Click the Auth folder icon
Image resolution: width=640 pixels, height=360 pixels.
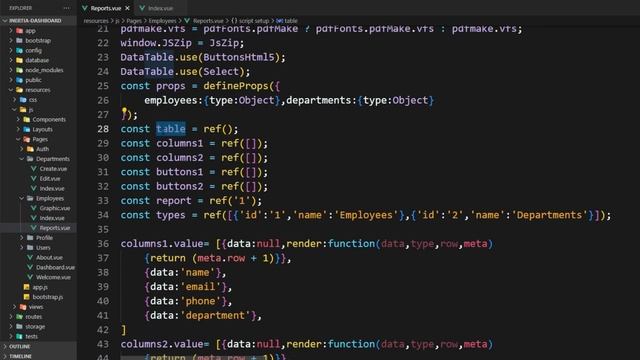30,149
